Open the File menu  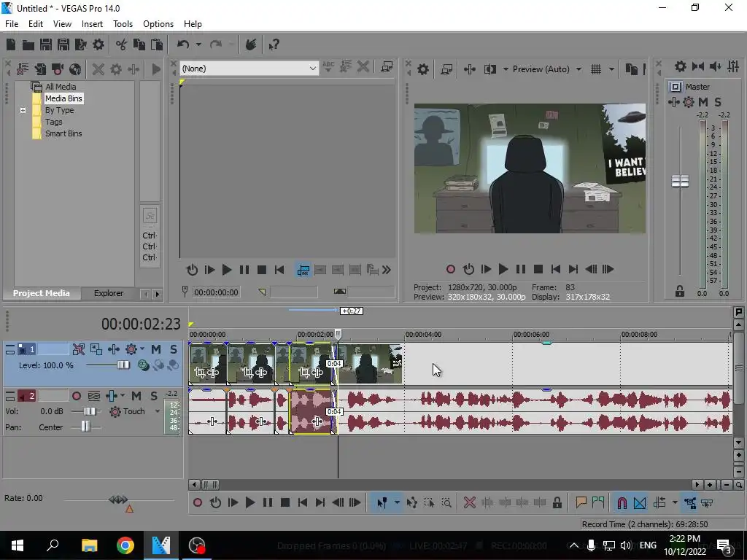[x=12, y=24]
